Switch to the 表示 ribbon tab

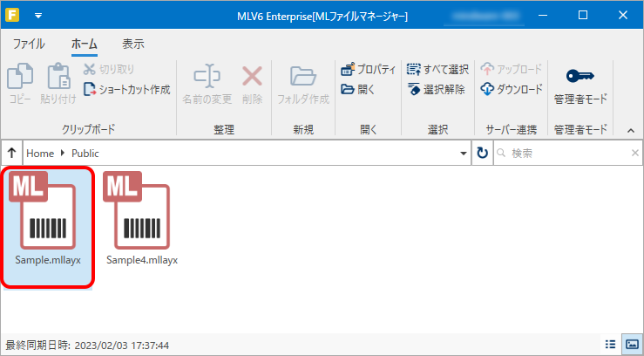click(x=133, y=44)
